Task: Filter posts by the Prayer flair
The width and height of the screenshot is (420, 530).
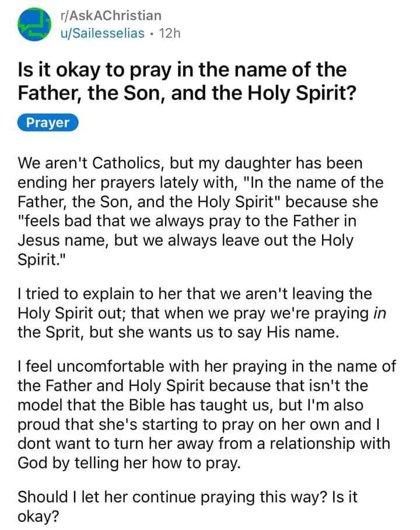Action: tap(48, 123)
